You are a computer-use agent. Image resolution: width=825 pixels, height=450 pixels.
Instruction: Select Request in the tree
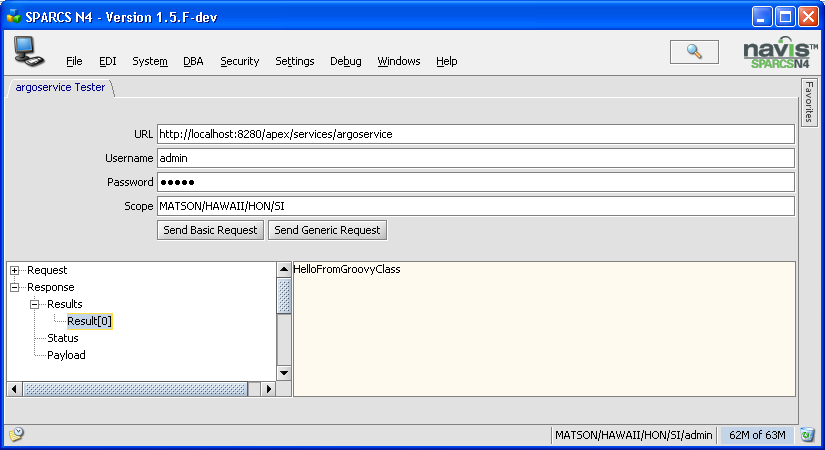pos(47,270)
